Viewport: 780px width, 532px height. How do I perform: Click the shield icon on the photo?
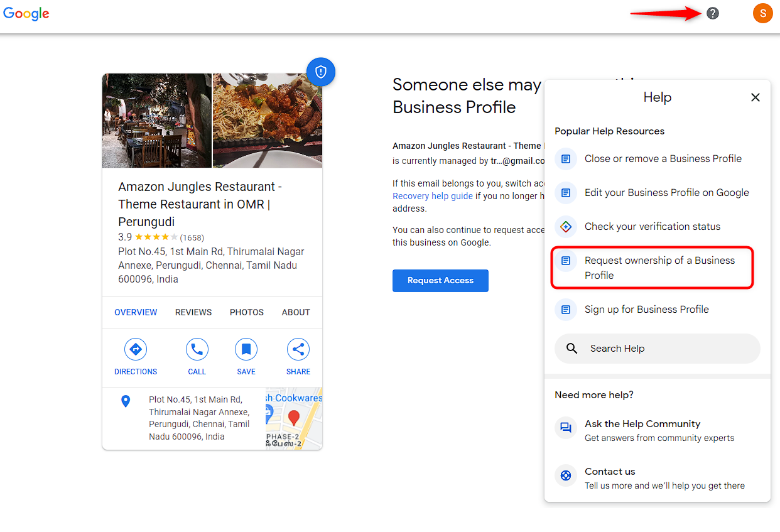pos(321,72)
